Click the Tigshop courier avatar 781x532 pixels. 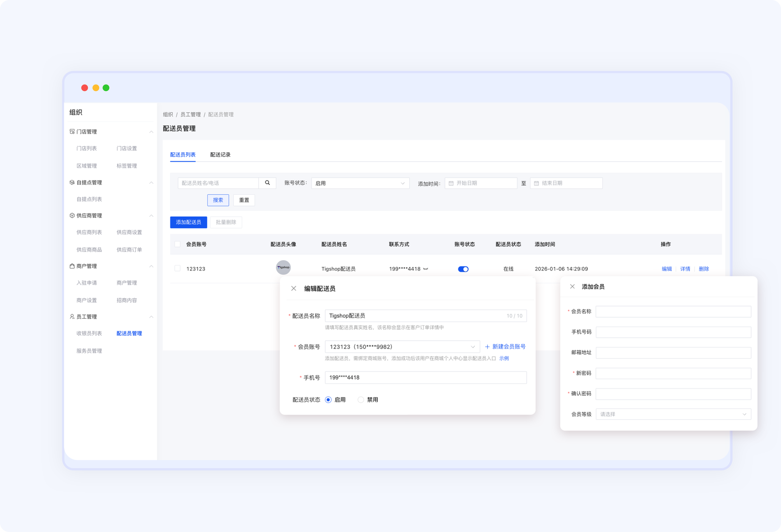[283, 267]
